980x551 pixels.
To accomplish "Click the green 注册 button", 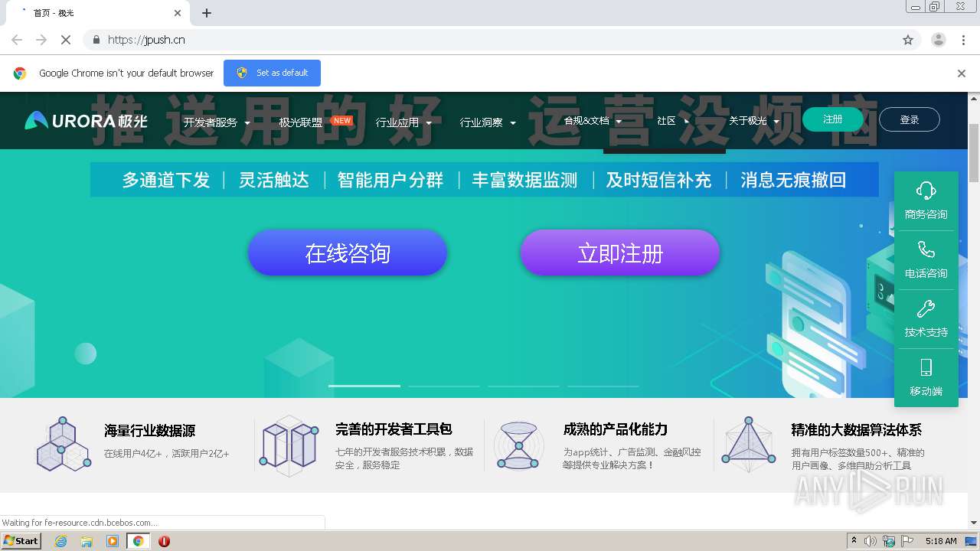I will pyautogui.click(x=833, y=119).
